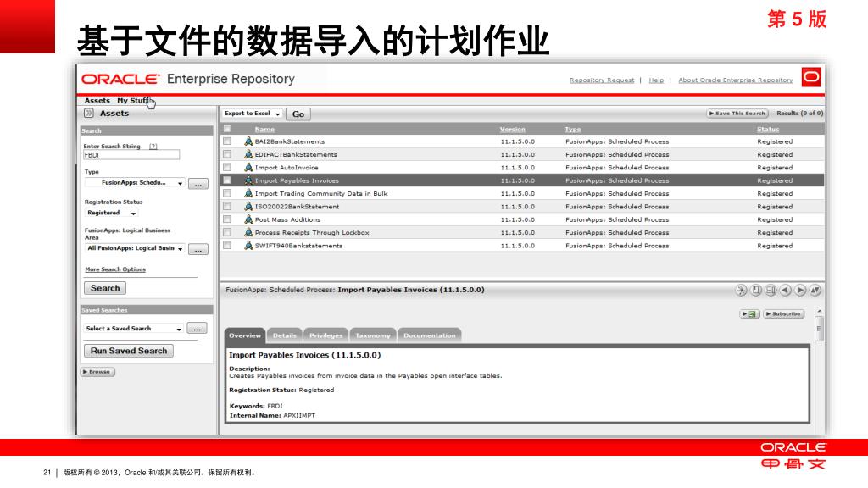This screenshot has height=488, width=868.
Task: Switch to the Details tab
Action: pos(285,335)
